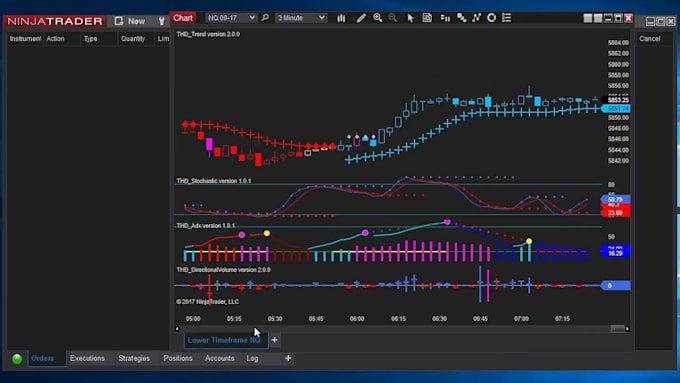This screenshot has width=680, height=383.
Task: Click the magenta ADX dot near 06:30
Action: (x=447, y=222)
